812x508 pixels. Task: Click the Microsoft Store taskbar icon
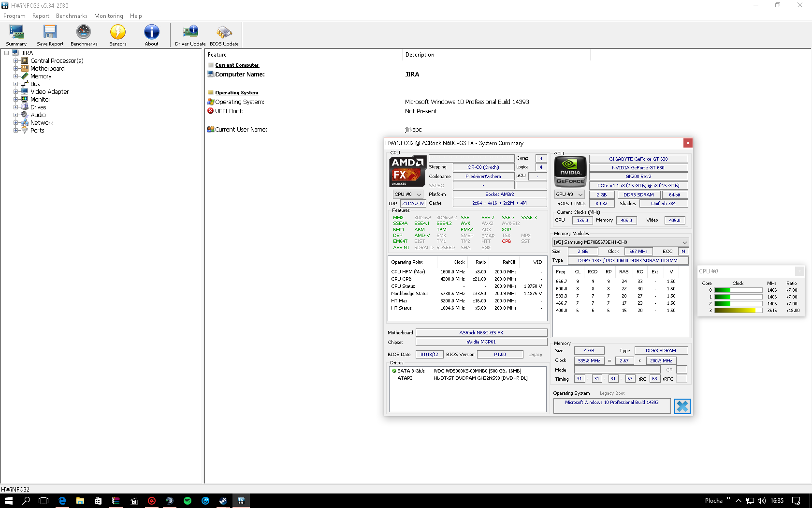[x=98, y=501]
